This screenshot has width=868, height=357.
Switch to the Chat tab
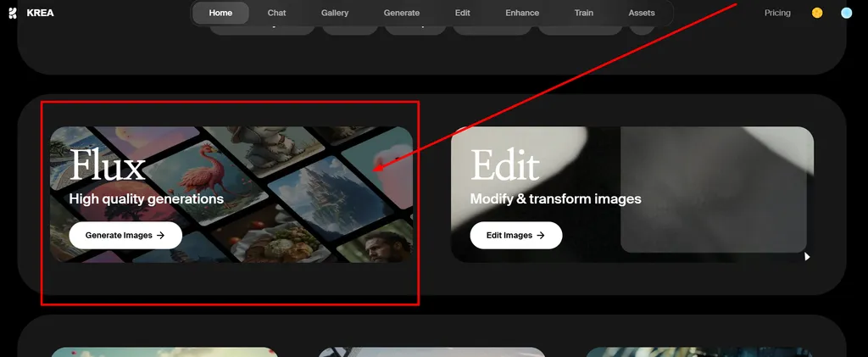pos(277,13)
